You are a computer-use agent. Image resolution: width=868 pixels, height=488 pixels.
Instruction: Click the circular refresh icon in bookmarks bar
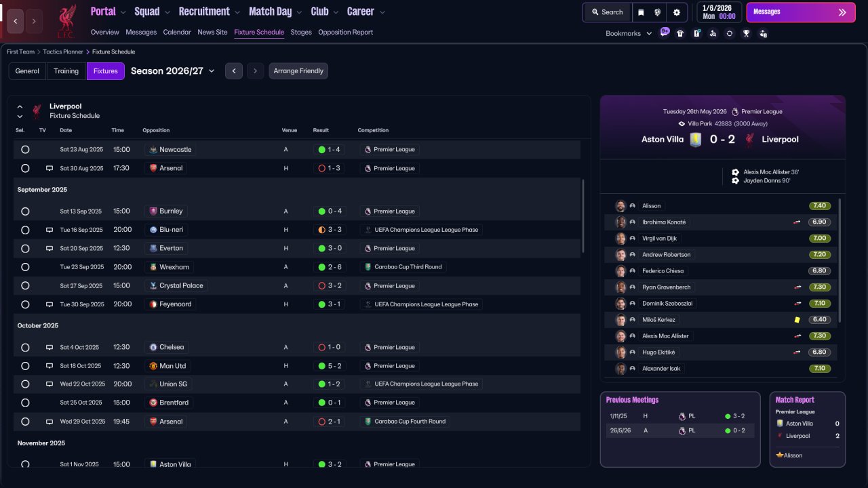(x=729, y=33)
